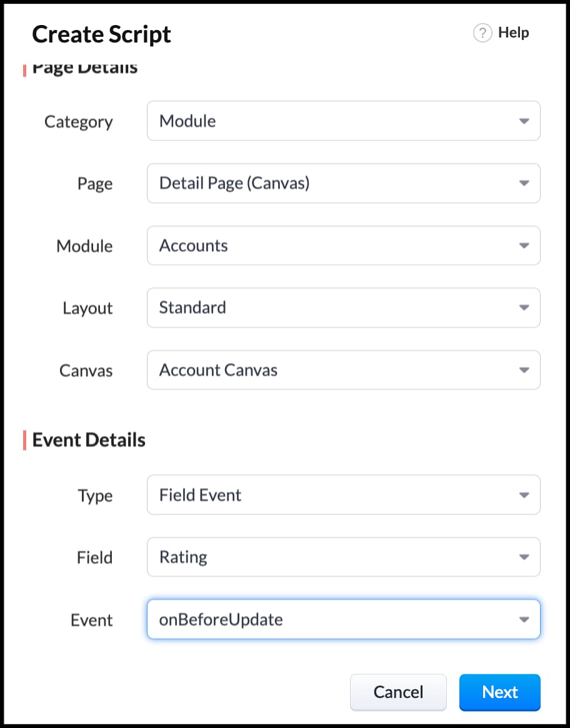Open the Category selector showing Module

pos(344,121)
